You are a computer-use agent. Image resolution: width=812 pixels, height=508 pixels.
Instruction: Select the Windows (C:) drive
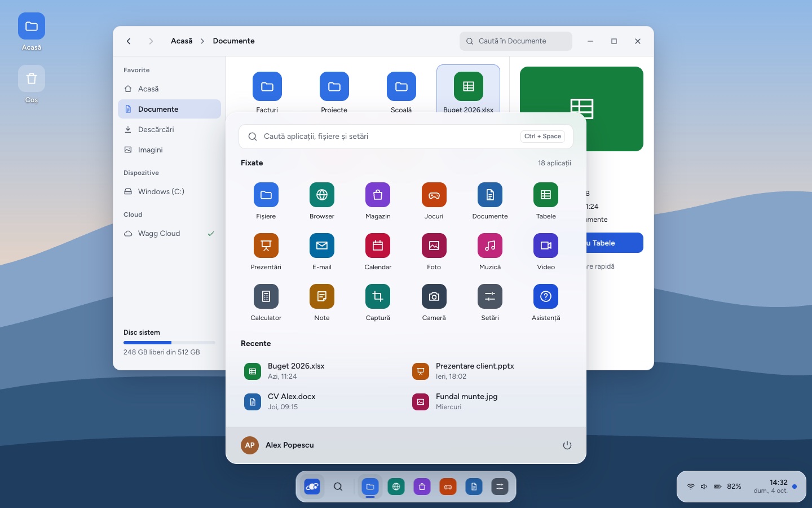169,192
